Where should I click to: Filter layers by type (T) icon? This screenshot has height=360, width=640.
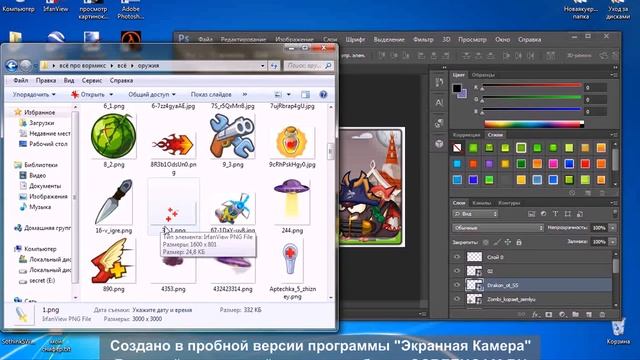click(555, 213)
